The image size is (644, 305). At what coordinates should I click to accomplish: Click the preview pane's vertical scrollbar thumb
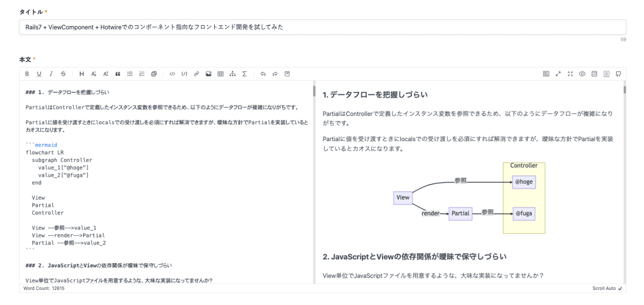(624, 90)
